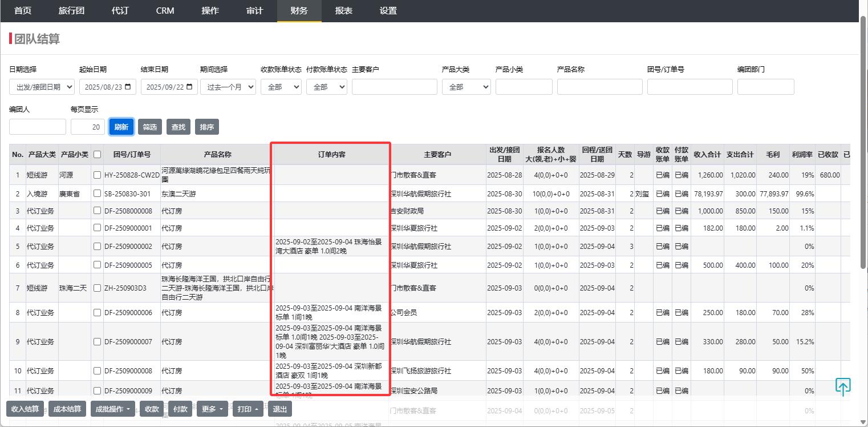868x427 pixels.
Task: Click the 排序 button
Action: click(x=207, y=127)
